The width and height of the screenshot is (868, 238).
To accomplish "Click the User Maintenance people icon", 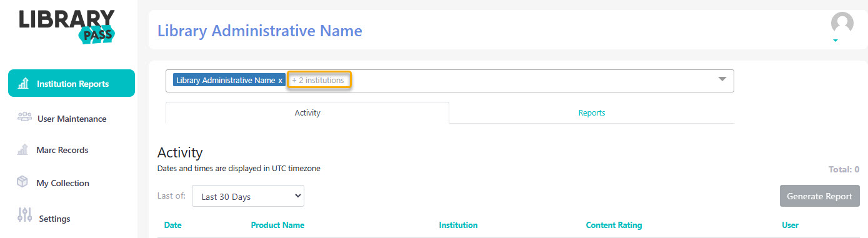I will point(24,117).
